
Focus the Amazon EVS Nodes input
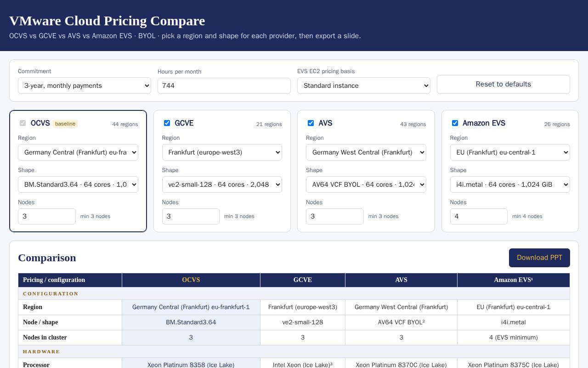[479, 216]
